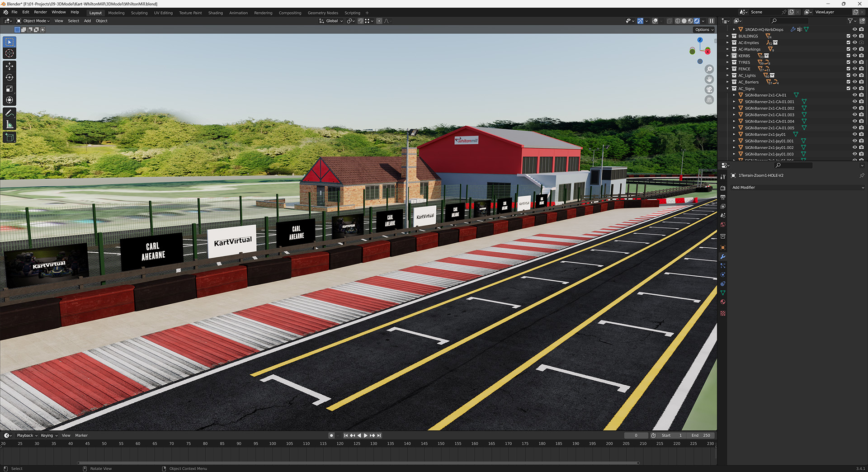The image size is (868, 472).
Task: Hide KERBS collection with its eye icon
Action: pyautogui.click(x=854, y=56)
